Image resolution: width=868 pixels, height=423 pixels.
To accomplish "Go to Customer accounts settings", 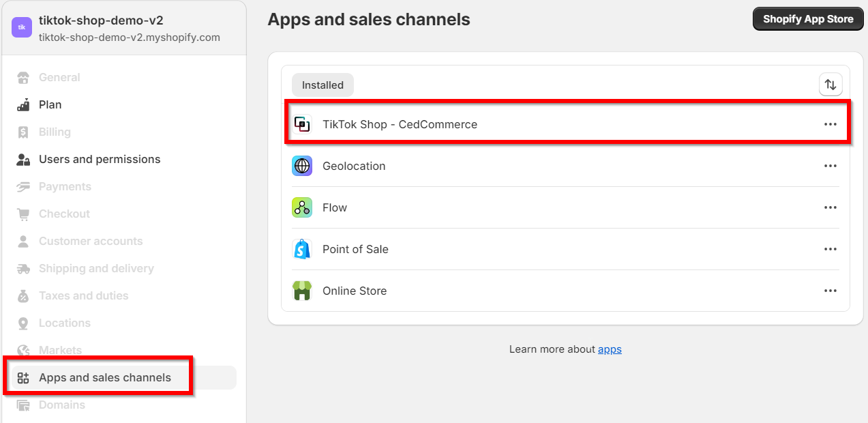I will click(x=91, y=241).
